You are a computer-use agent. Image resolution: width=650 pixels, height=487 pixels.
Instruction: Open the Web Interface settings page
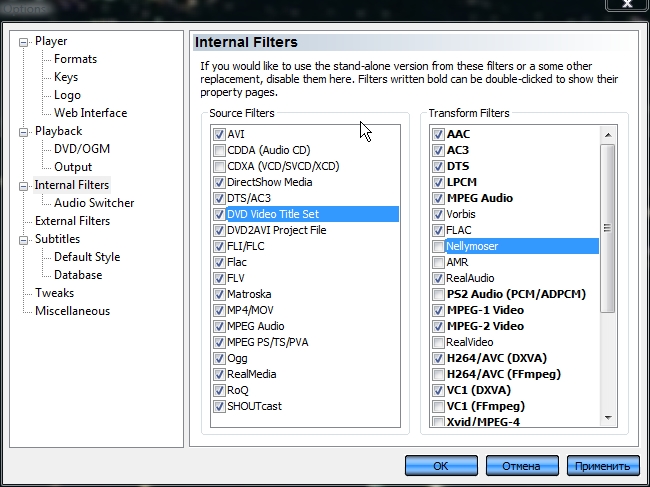(x=90, y=113)
